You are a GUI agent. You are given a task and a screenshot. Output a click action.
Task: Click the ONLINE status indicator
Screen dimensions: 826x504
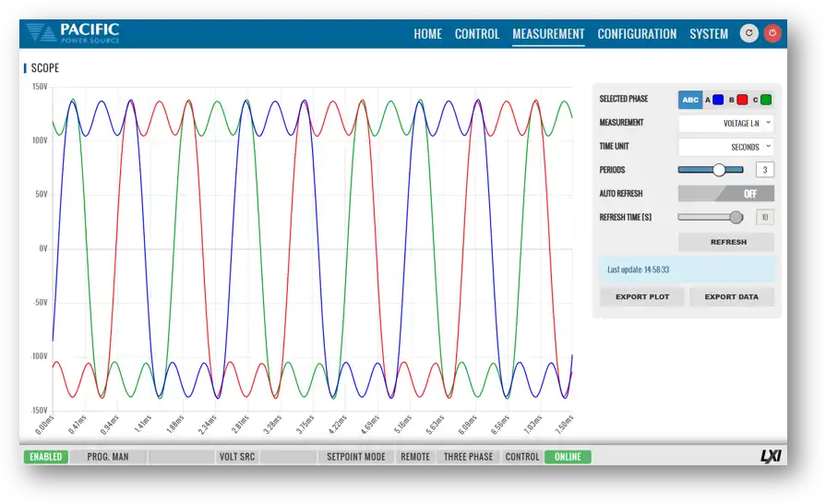tap(568, 457)
